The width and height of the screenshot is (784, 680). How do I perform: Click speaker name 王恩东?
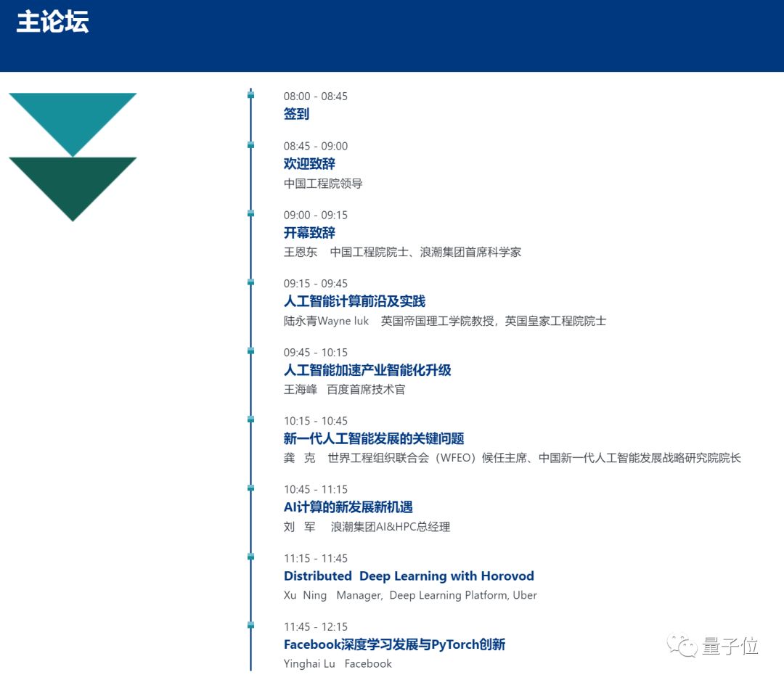click(x=301, y=252)
